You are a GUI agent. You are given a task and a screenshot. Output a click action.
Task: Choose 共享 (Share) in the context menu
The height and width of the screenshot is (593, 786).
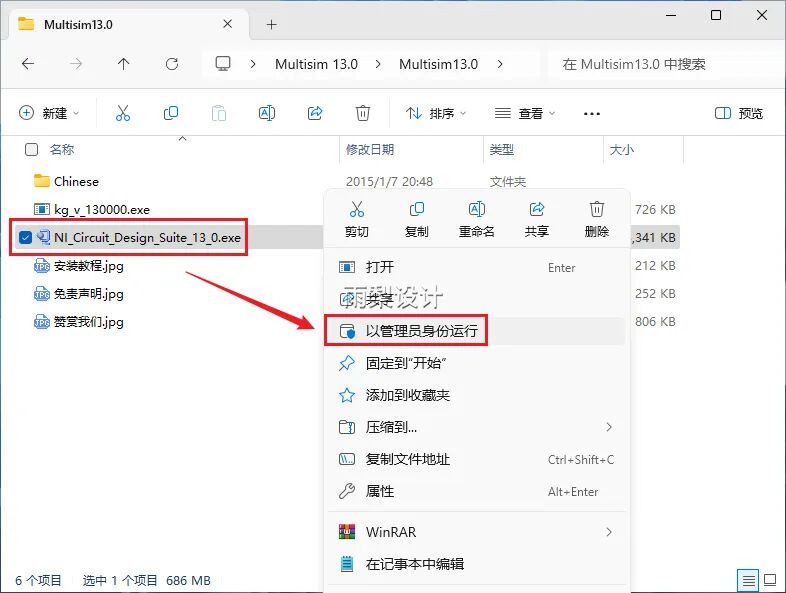coord(536,219)
